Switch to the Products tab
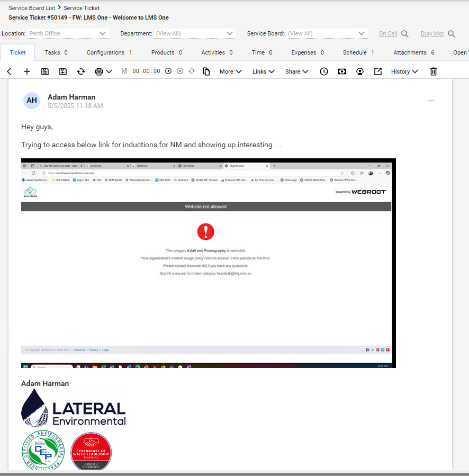The width and height of the screenshot is (469, 476). [167, 52]
